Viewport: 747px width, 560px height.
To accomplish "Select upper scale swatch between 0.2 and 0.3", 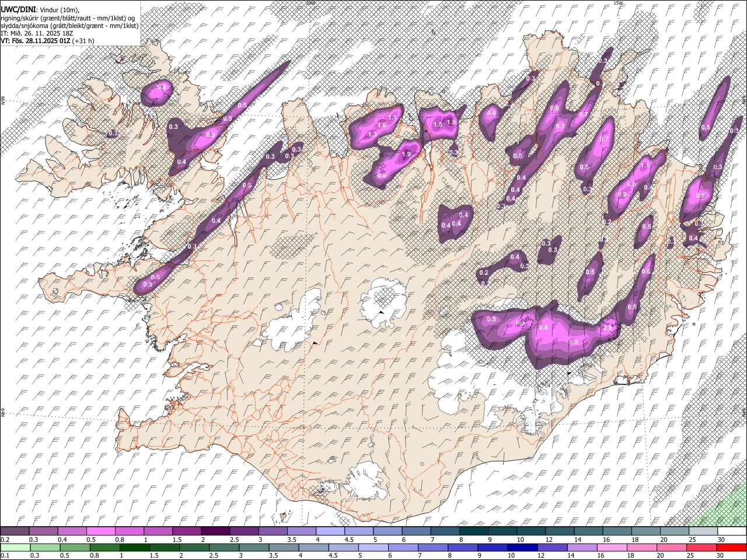I will click(x=15, y=531).
